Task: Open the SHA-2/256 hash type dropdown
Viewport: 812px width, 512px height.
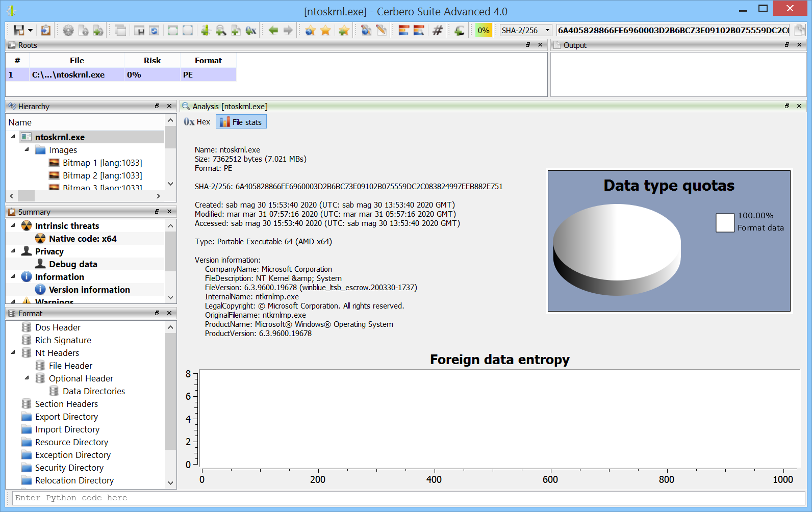Action: click(x=526, y=30)
